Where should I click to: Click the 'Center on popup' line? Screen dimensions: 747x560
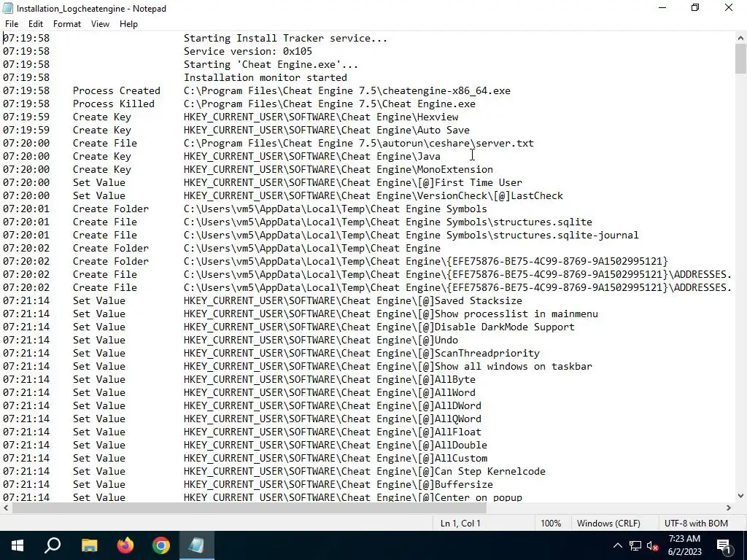click(352, 497)
